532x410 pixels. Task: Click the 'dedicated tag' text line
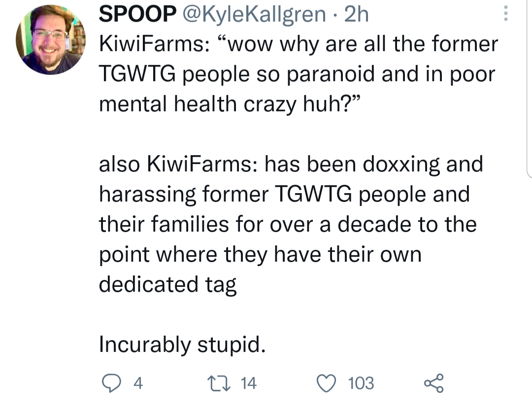coord(167,285)
